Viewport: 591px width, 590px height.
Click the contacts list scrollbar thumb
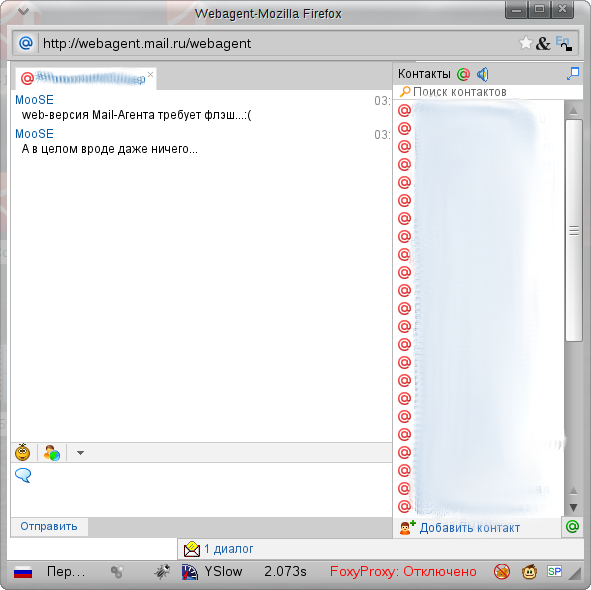click(574, 230)
